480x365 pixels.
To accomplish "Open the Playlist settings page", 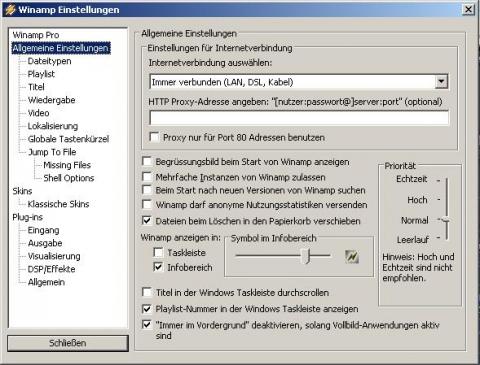I will (41, 74).
